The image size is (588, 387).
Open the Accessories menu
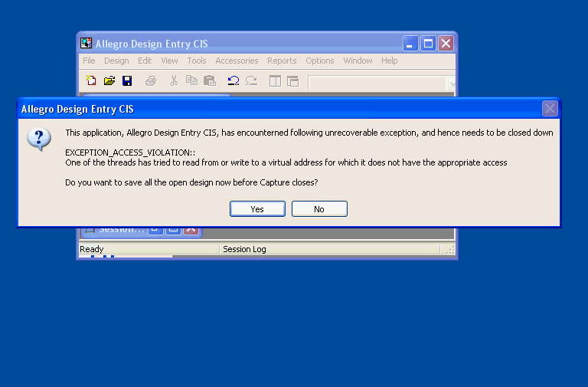[237, 61]
